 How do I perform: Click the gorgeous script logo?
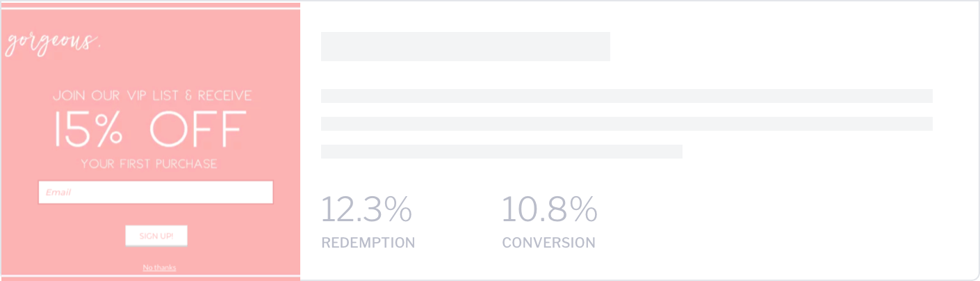click(52, 43)
